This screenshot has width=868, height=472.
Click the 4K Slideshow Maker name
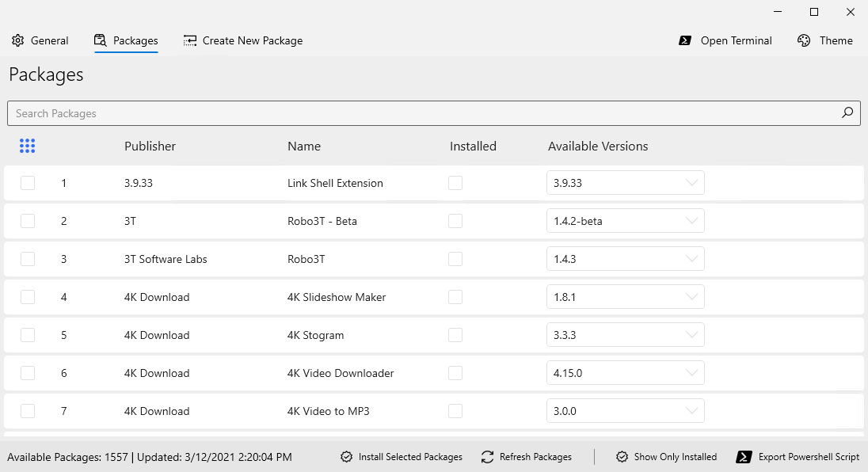pyautogui.click(x=337, y=297)
